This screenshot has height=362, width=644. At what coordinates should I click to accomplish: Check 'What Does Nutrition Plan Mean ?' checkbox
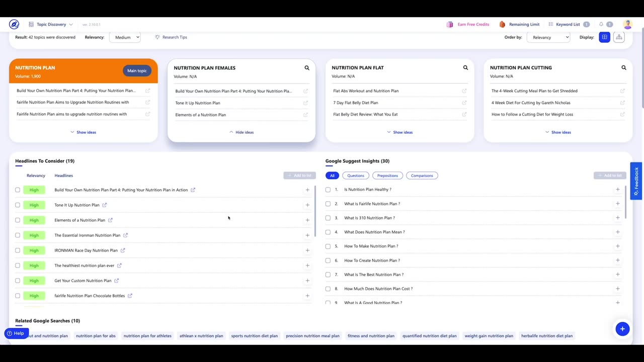pos(328,232)
